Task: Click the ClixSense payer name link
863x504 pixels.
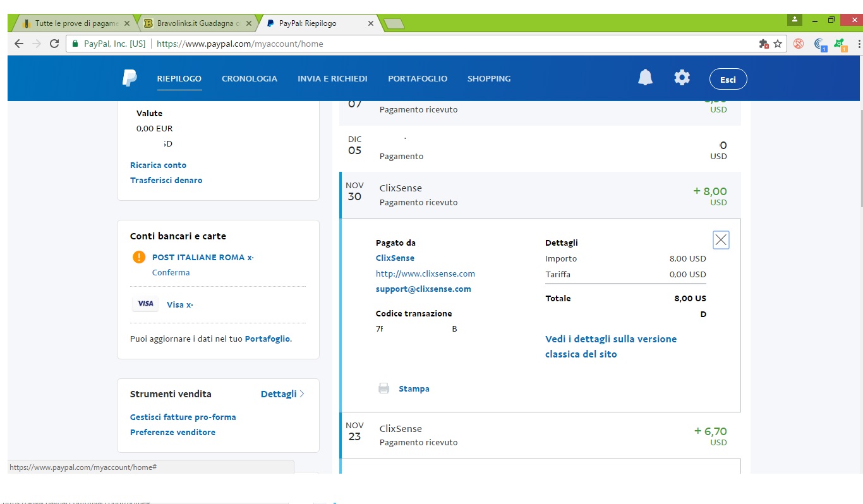Action: pyautogui.click(x=395, y=258)
